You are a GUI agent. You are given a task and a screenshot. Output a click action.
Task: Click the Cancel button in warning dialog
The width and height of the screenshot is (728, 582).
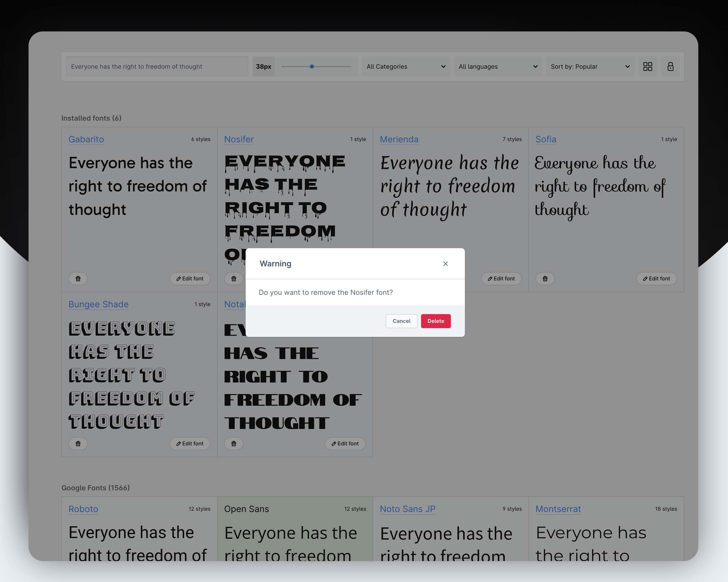(x=401, y=321)
